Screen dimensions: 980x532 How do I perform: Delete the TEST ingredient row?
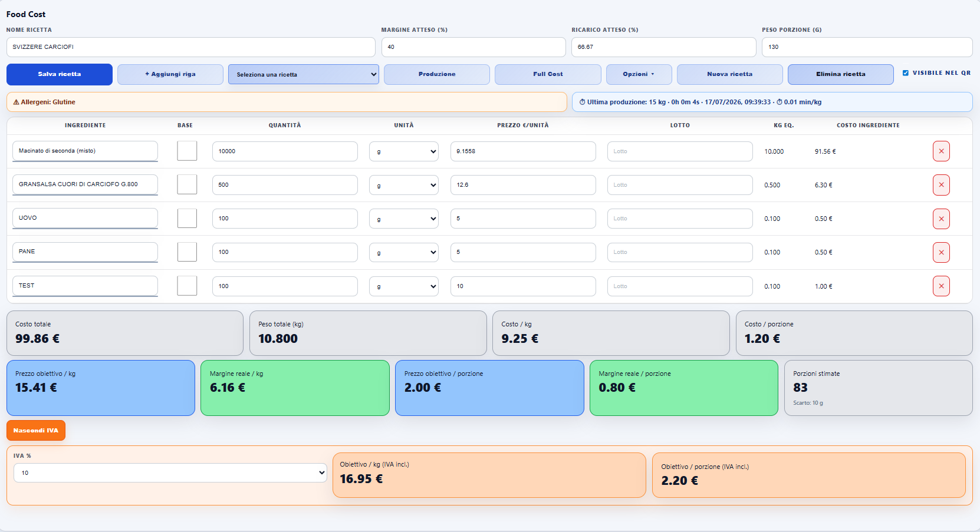tap(941, 286)
